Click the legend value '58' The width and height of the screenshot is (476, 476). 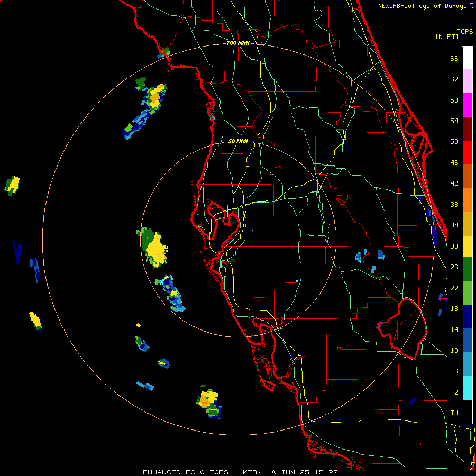point(454,100)
